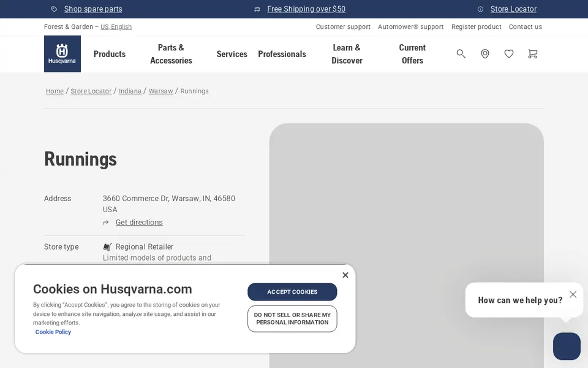Open the Learn & Discover menu

point(347,54)
